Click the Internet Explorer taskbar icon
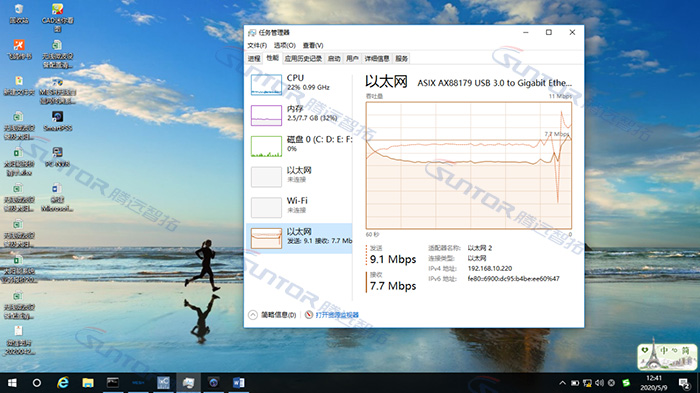This screenshot has height=393, width=700. tap(63, 383)
